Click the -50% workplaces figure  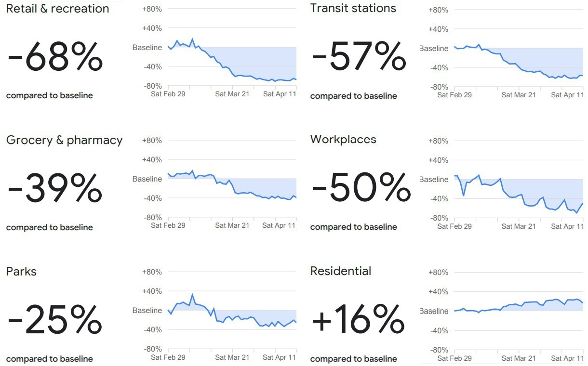click(x=361, y=189)
